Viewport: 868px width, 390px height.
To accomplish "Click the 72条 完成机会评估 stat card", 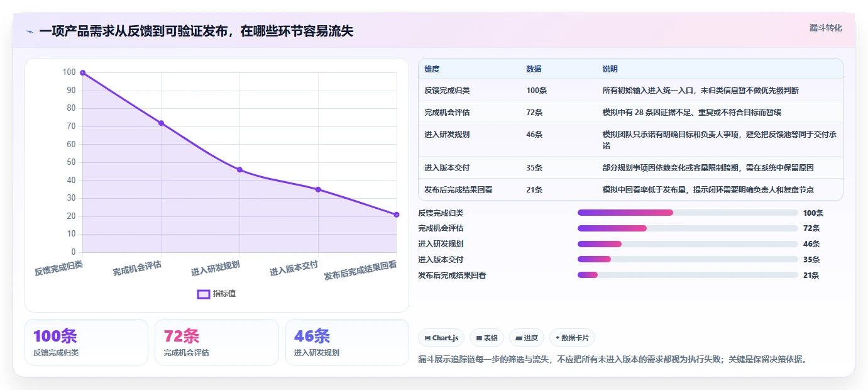I will click(x=217, y=342).
